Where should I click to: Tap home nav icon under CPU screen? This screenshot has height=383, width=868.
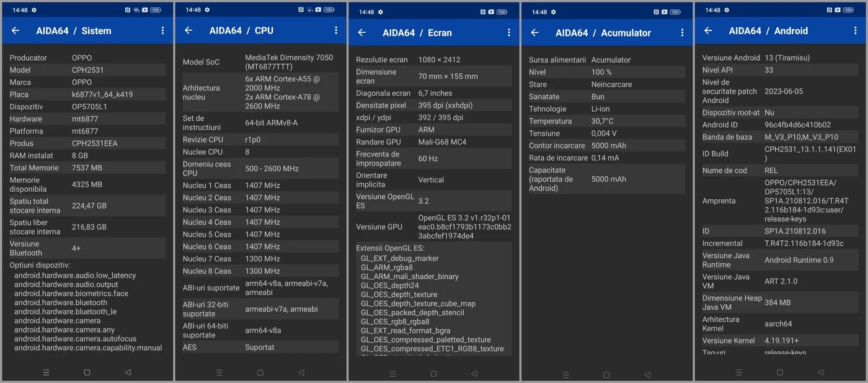tap(260, 373)
